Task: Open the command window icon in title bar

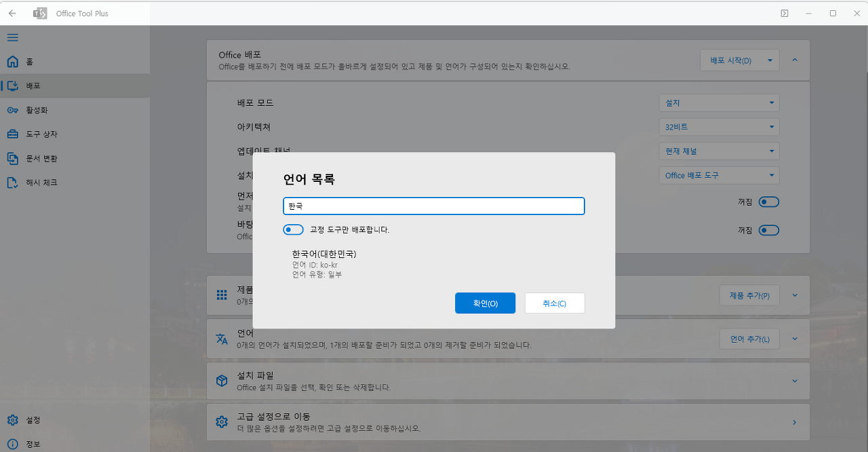Action: (x=785, y=13)
